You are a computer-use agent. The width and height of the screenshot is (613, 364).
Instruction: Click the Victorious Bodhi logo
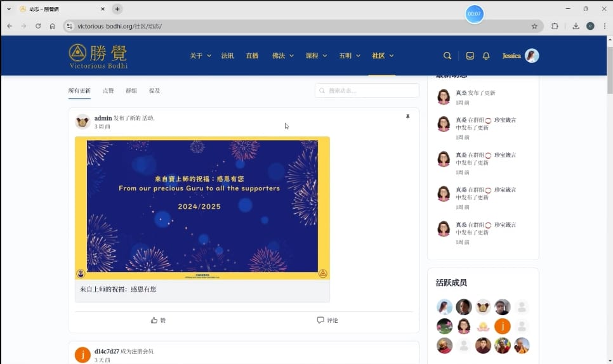pos(98,56)
